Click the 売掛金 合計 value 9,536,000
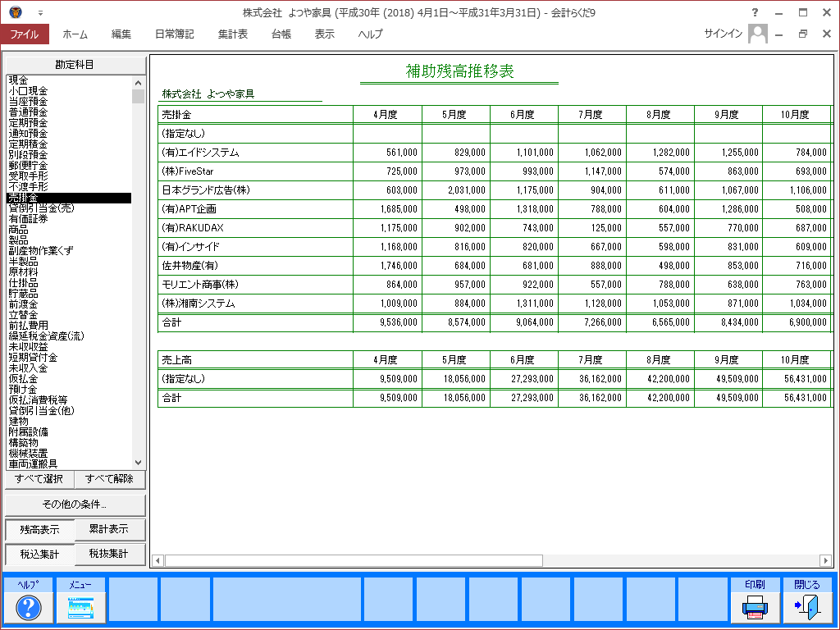 [x=399, y=322]
